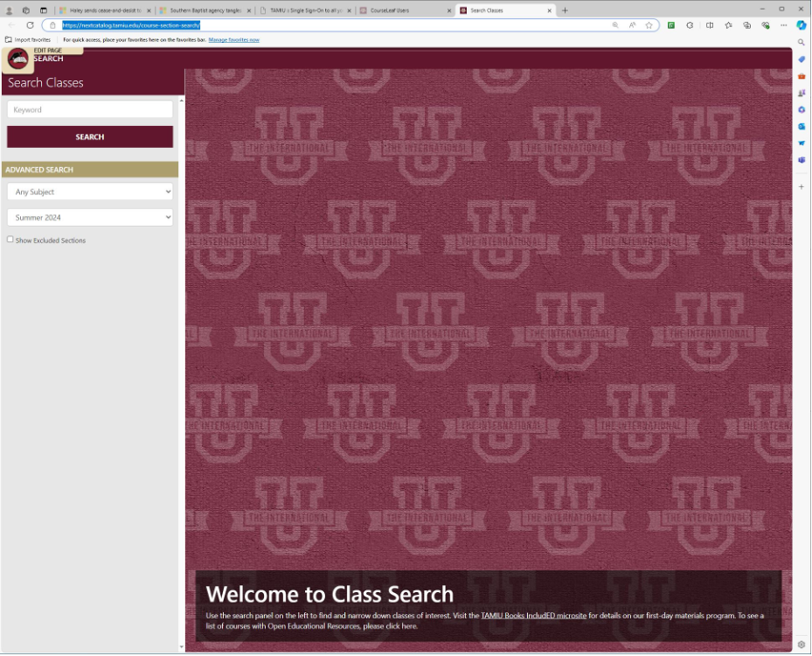Click the Search Classes panel title
This screenshot has width=812, height=656.
click(45, 83)
